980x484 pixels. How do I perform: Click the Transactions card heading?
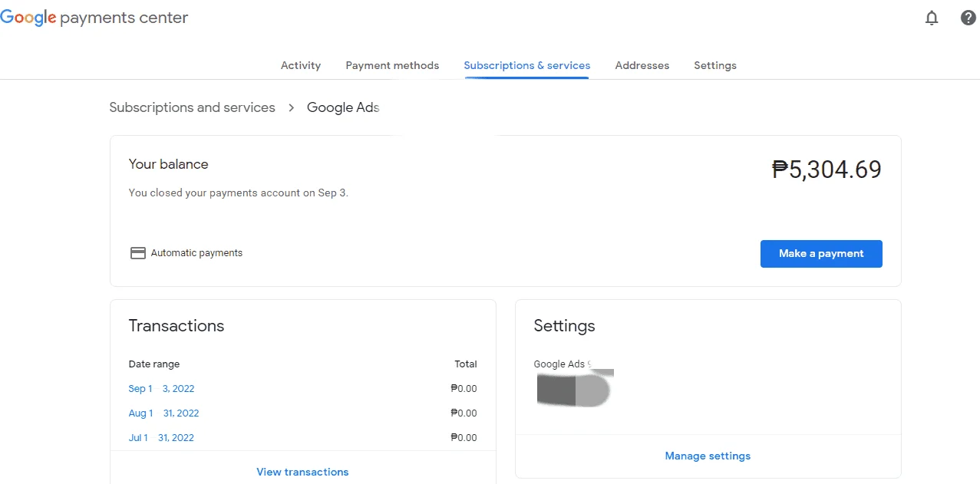(x=177, y=326)
